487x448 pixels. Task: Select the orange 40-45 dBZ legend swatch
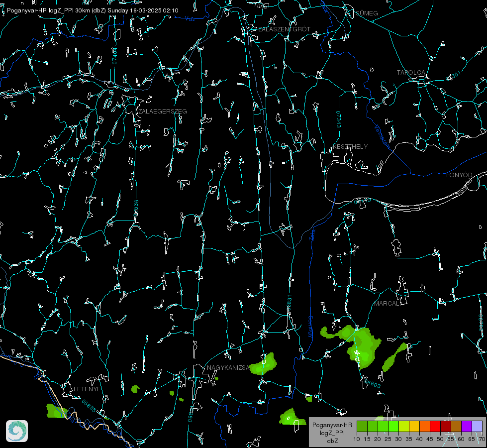tap(425, 426)
